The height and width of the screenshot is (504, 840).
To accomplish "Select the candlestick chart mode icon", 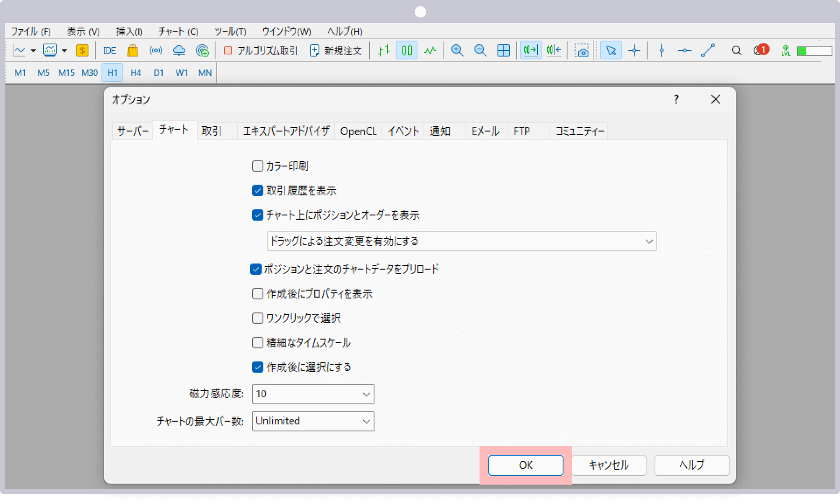I will (407, 51).
